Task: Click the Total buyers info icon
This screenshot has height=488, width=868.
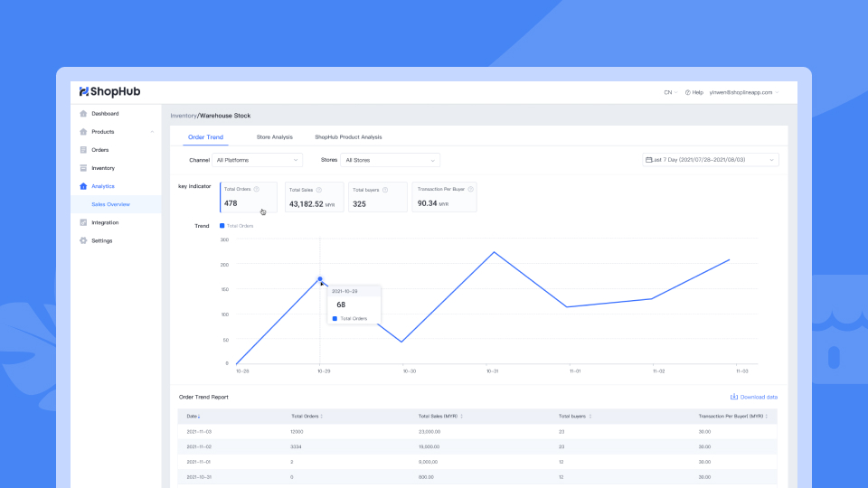Action: pos(386,190)
